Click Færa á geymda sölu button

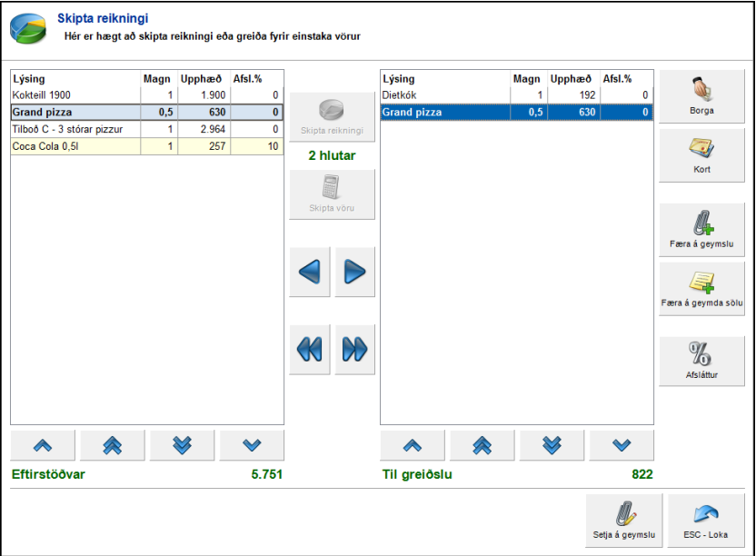[701, 288]
